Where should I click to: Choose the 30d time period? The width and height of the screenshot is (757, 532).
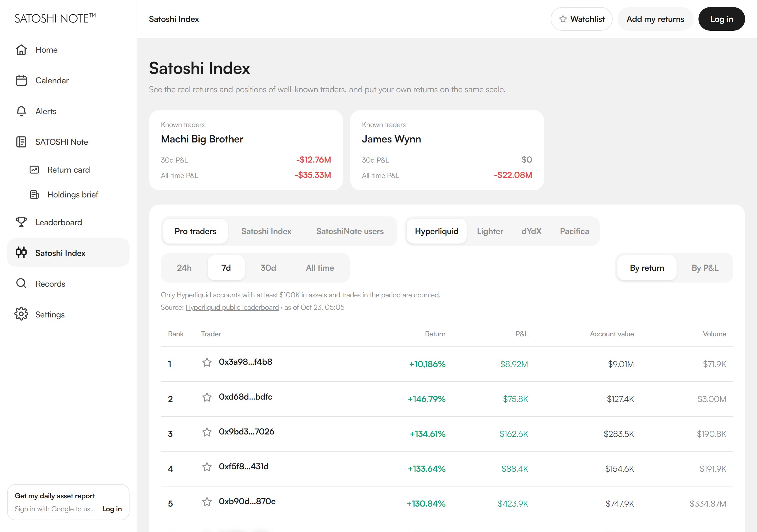268,268
